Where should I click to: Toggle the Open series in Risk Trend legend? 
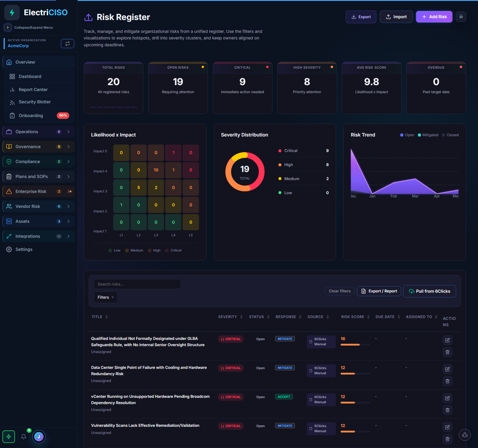point(407,135)
